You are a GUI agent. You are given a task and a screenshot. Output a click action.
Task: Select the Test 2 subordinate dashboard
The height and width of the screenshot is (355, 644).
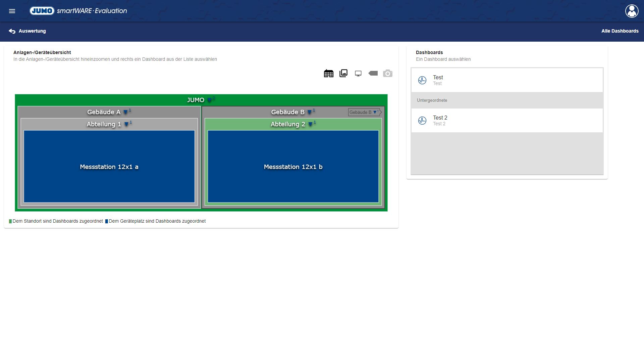pyautogui.click(x=506, y=121)
